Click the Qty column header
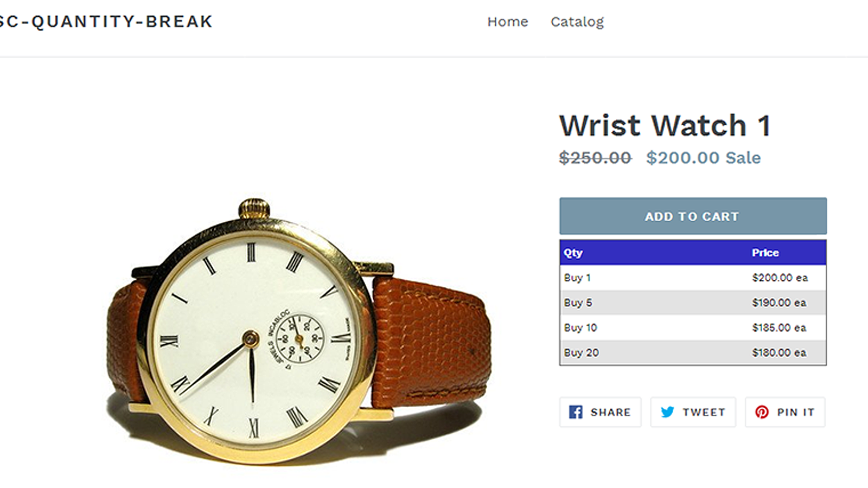This screenshot has width=868, height=488. (x=573, y=253)
